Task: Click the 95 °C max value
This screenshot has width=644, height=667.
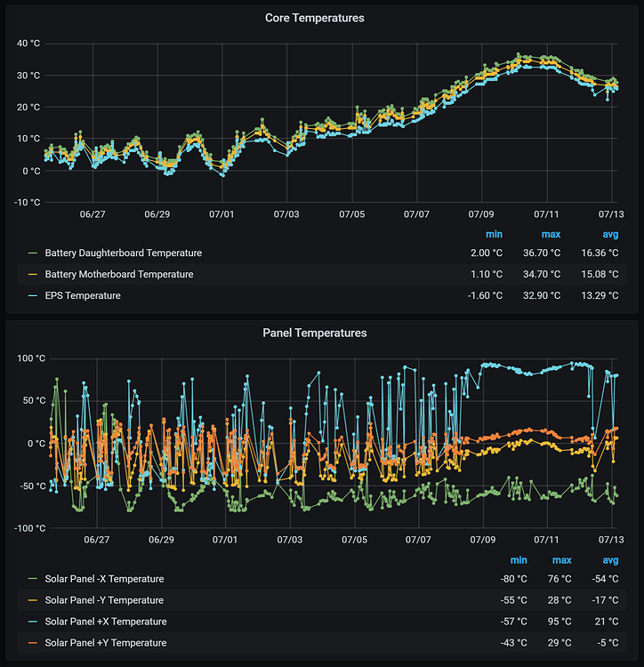Action: click(x=559, y=622)
